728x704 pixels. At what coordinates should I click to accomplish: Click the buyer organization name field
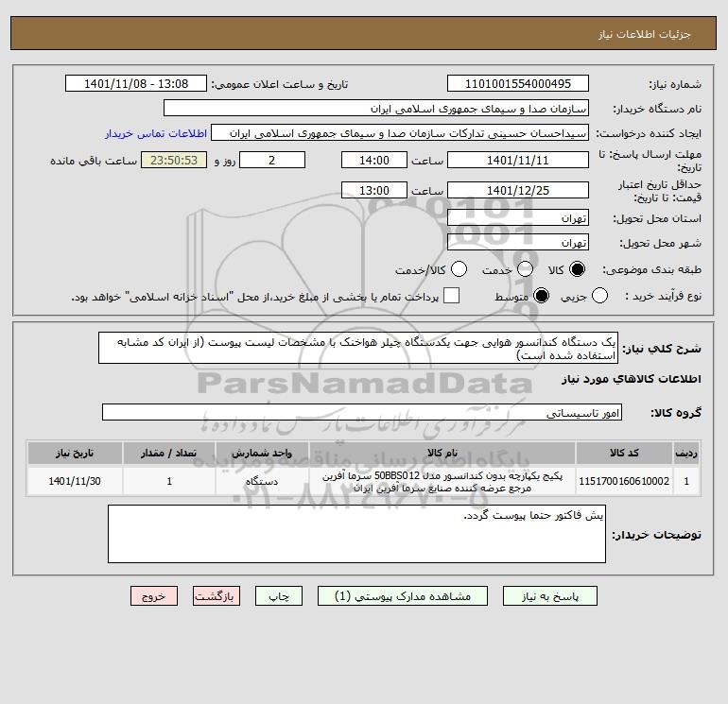click(376, 109)
